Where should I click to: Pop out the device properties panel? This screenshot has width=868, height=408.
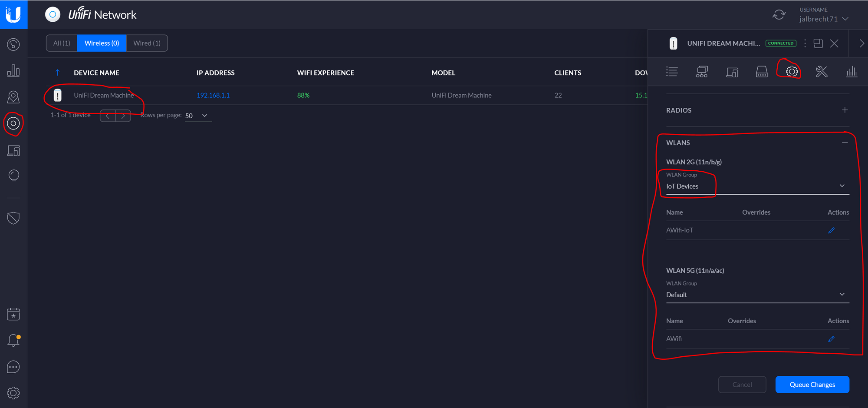pyautogui.click(x=818, y=43)
